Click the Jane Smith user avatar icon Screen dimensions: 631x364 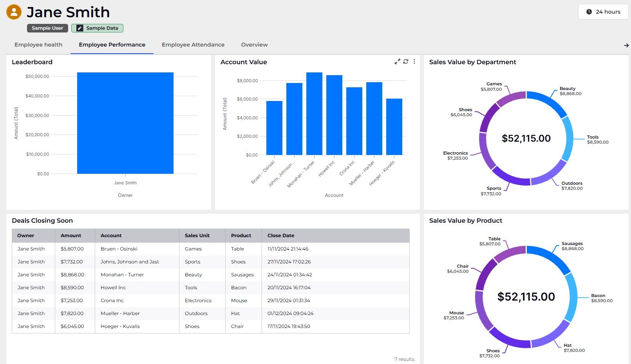coord(14,12)
